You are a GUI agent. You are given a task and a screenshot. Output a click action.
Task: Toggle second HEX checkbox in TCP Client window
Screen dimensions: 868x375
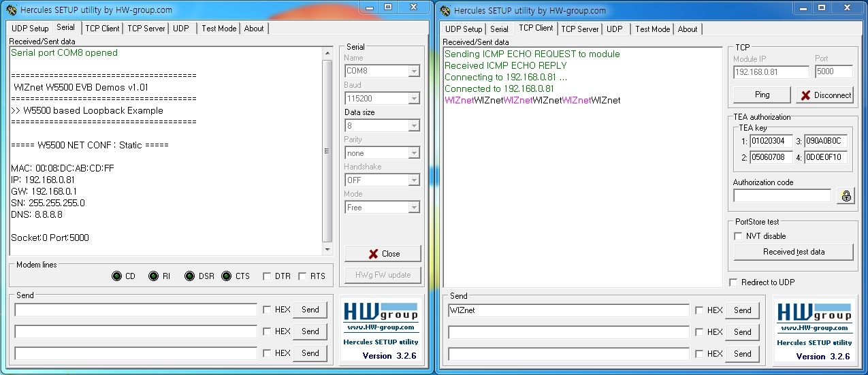click(699, 332)
